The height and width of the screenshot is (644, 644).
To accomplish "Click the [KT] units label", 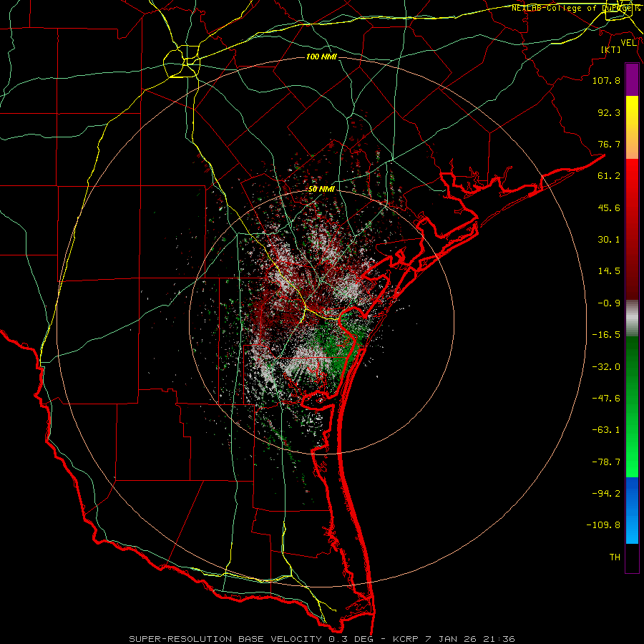I will 611,49.
